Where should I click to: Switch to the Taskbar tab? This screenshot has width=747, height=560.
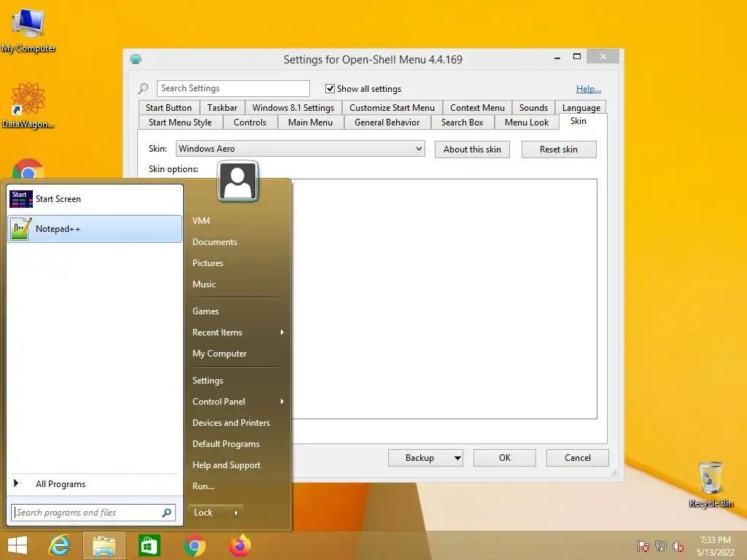222,108
